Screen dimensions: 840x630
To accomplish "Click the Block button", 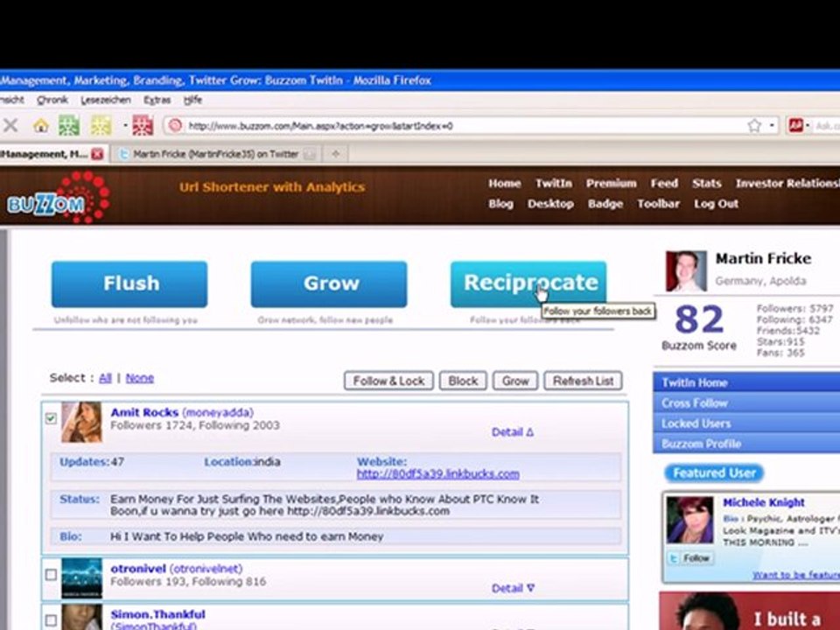I will pos(463,381).
